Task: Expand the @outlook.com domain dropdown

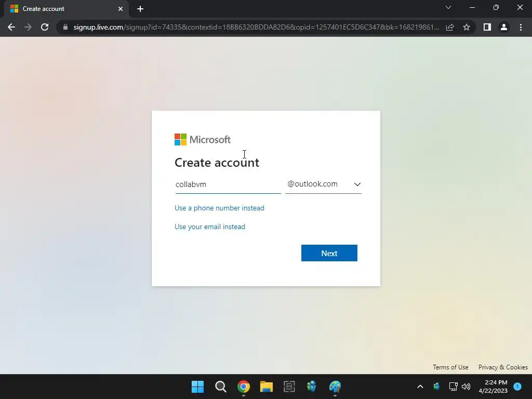Action: click(x=323, y=184)
